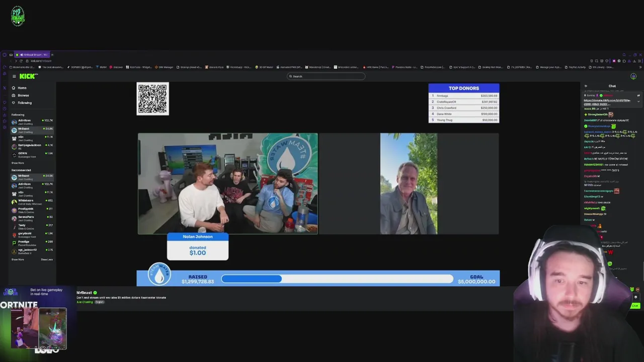Click Dana White row in Top Donors
Viewport: 644px width, 362px height.
(464, 114)
